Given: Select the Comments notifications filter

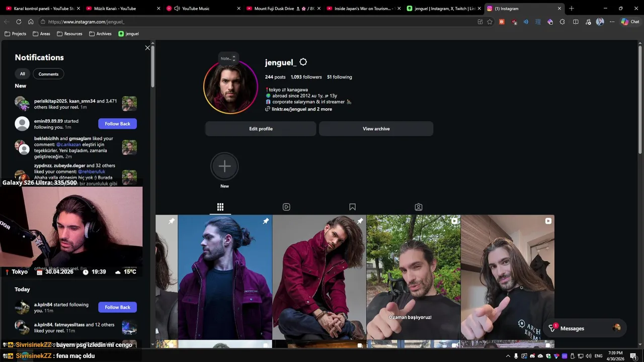Looking at the screenshot, I should pyautogui.click(x=48, y=74).
